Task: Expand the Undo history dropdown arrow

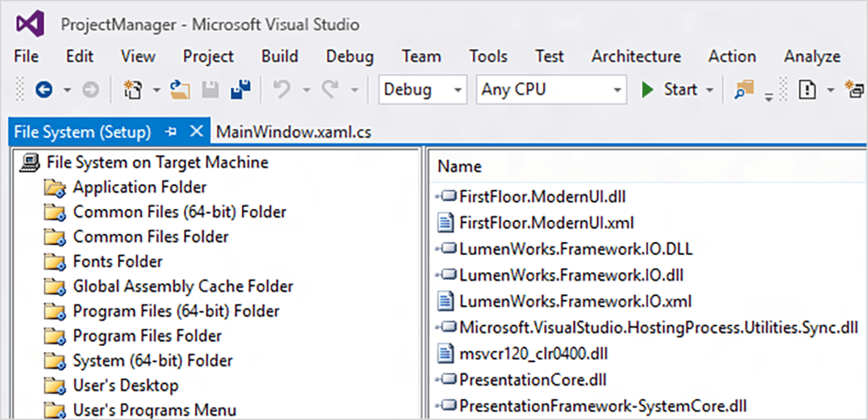Action: click(306, 90)
